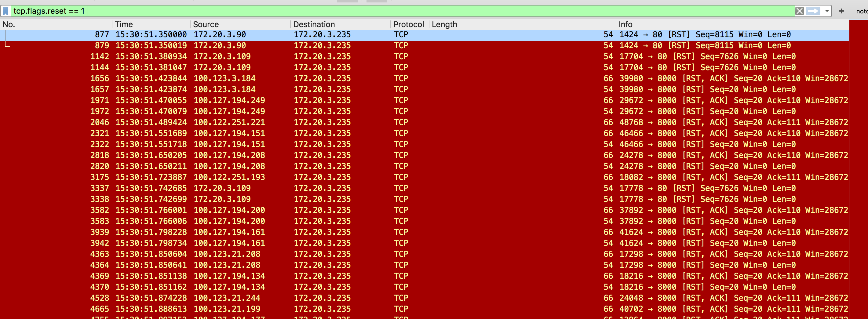Select packet number 4363
Screen dimensions: 868x319
click(x=425, y=254)
